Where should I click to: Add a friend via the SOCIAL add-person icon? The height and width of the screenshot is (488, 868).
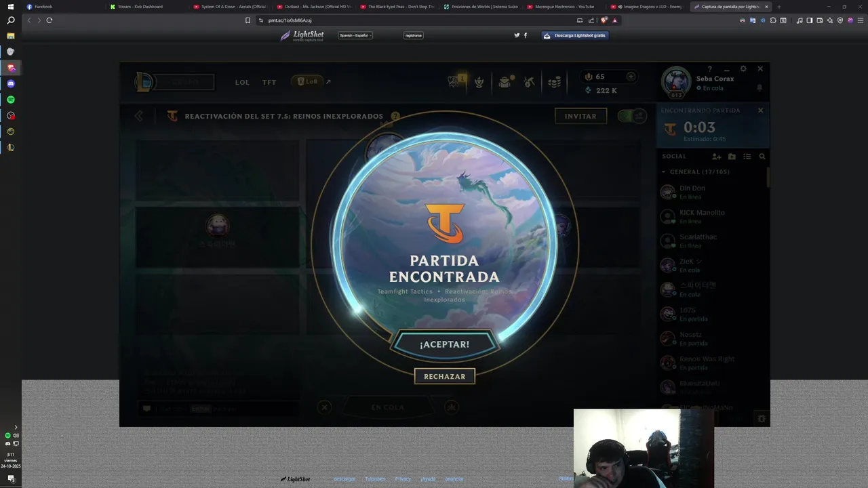(717, 157)
